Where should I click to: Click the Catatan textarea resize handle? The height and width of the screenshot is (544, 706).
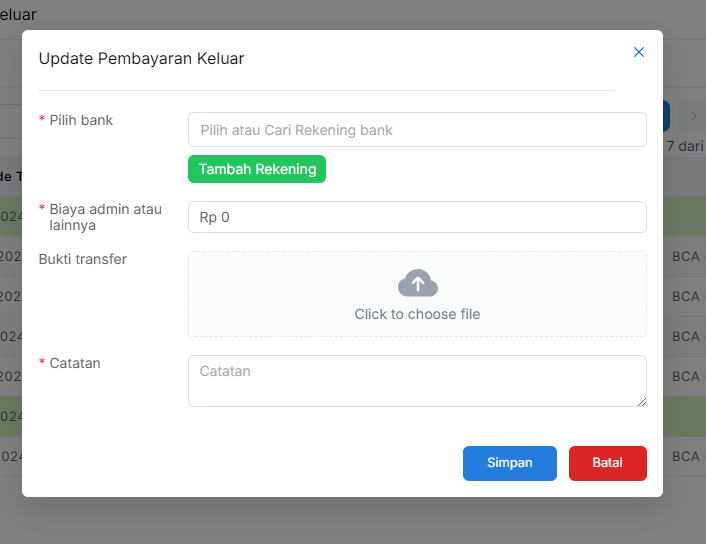641,401
